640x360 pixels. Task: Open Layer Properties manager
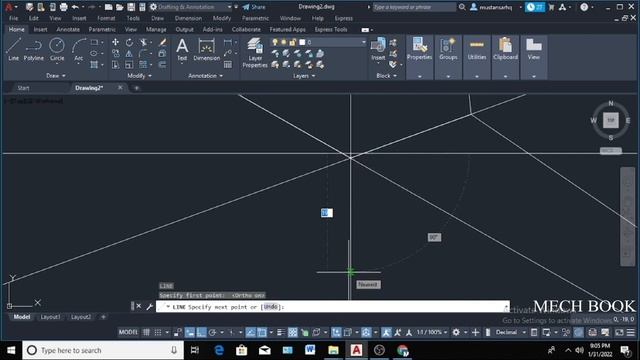(255, 52)
